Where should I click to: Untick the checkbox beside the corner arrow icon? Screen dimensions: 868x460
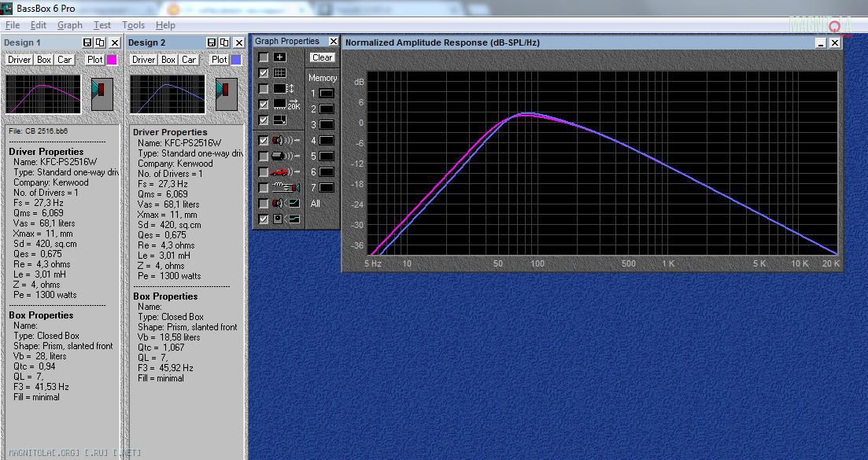(x=264, y=120)
